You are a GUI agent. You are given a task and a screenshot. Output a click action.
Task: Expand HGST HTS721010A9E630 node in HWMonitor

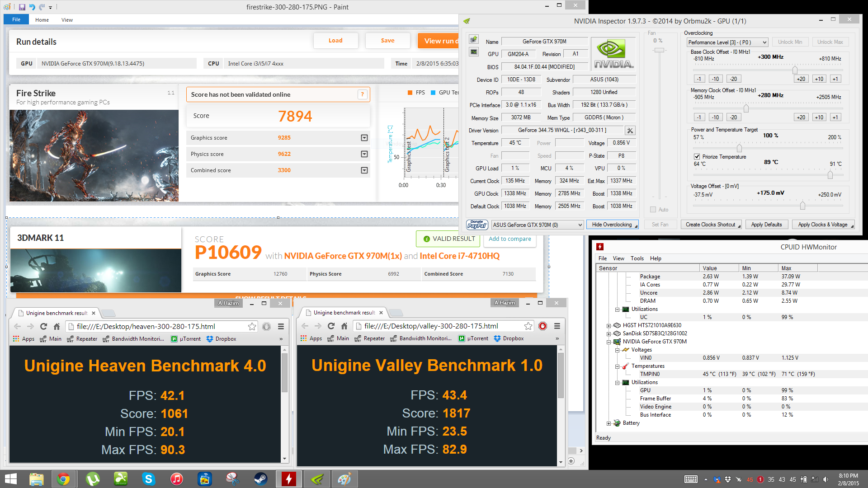point(609,326)
